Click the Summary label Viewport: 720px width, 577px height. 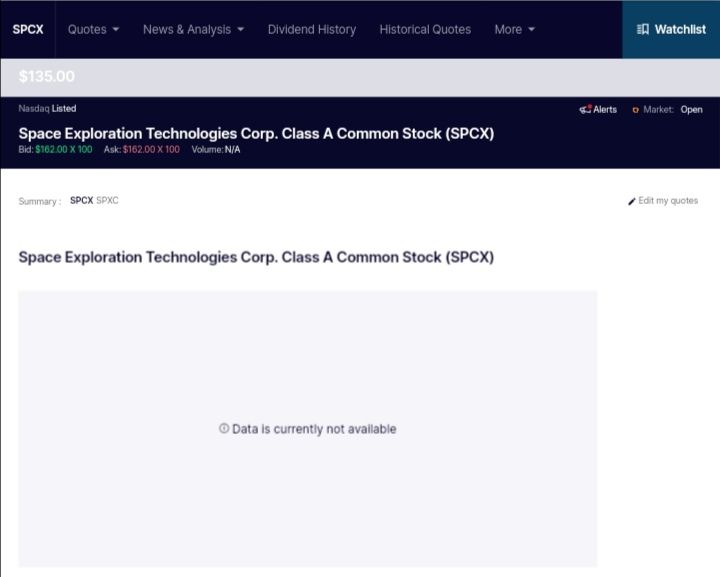(39, 202)
